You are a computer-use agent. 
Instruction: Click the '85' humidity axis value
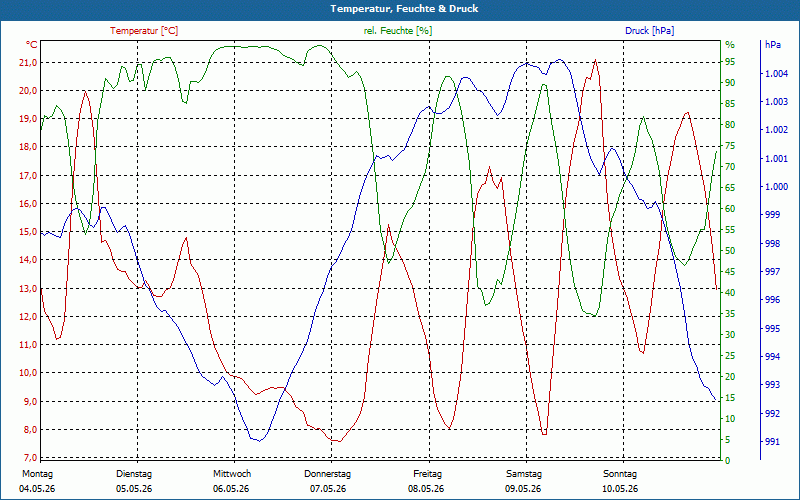[731, 104]
